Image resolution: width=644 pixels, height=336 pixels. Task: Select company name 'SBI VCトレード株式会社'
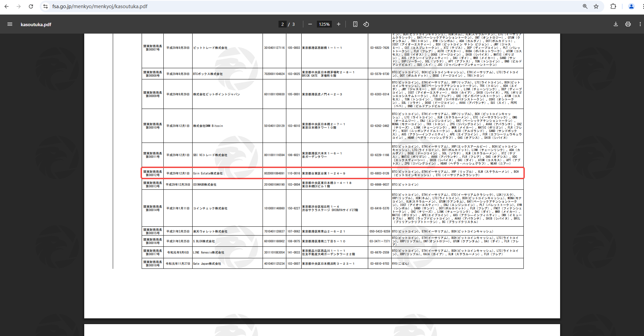210,155
